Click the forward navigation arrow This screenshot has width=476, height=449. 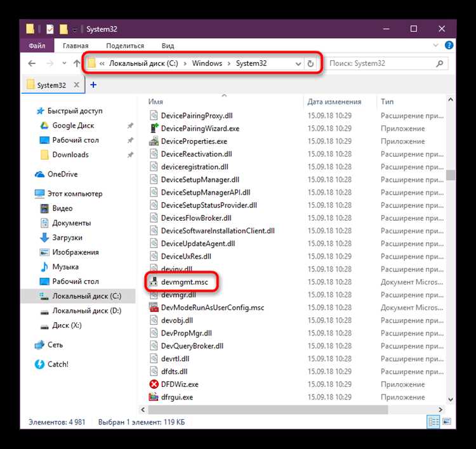coord(50,63)
